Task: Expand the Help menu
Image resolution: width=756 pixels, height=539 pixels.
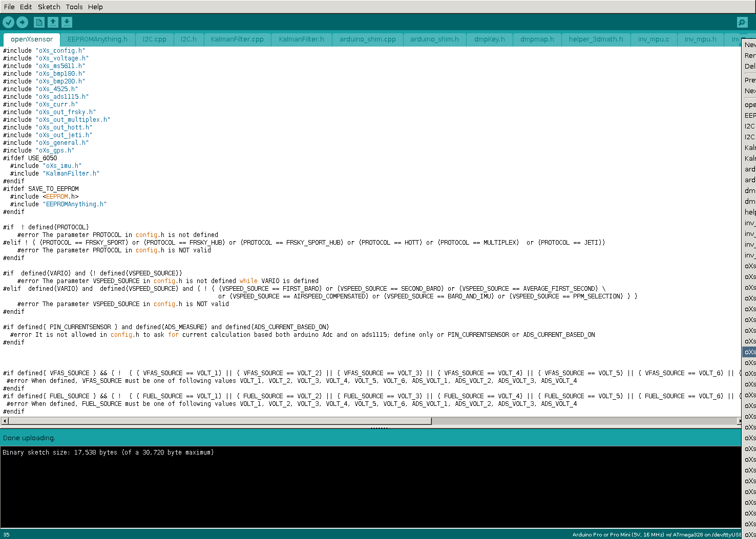Action: pos(95,7)
